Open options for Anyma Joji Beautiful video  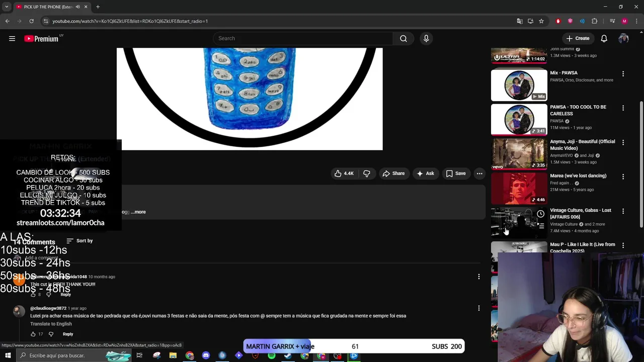(623, 143)
